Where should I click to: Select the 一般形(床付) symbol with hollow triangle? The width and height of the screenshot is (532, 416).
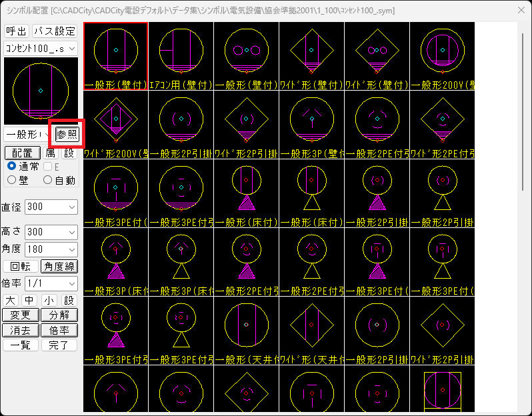pos(311,193)
